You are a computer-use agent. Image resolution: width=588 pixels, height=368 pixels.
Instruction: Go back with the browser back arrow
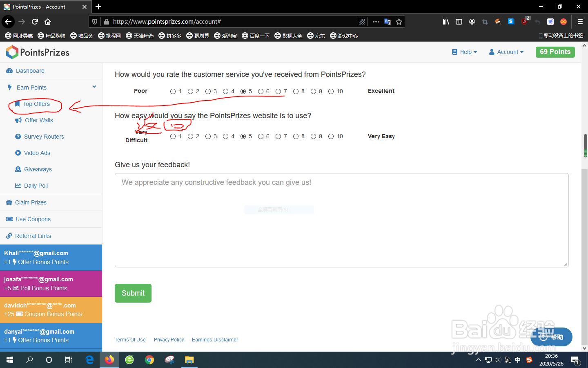pyautogui.click(x=8, y=22)
